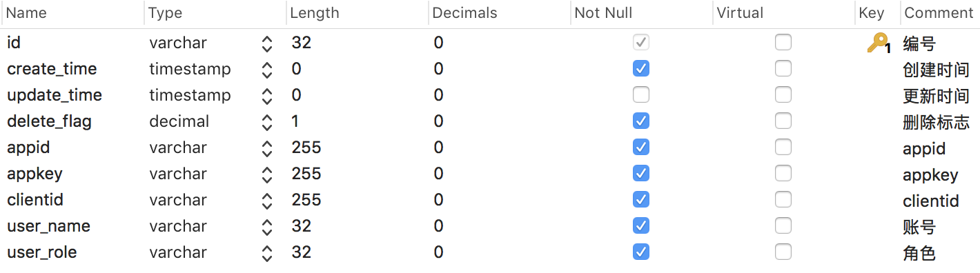Screen dimensions: 980x273
Task: Open type stepper arrows for id row
Action: coord(267,43)
